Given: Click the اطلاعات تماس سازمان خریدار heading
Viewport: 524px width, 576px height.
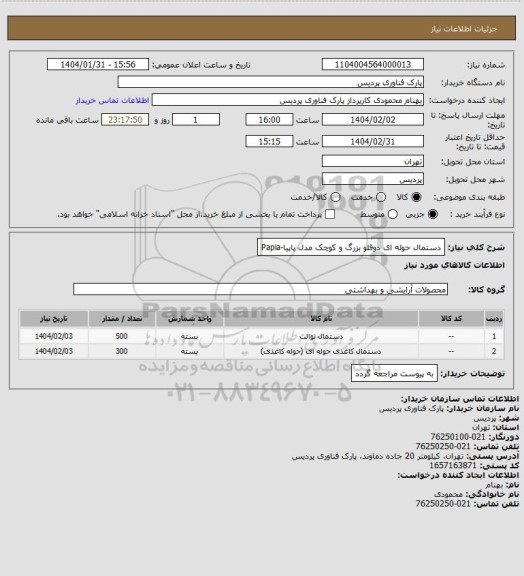Looking at the screenshot, I should click(x=460, y=399).
